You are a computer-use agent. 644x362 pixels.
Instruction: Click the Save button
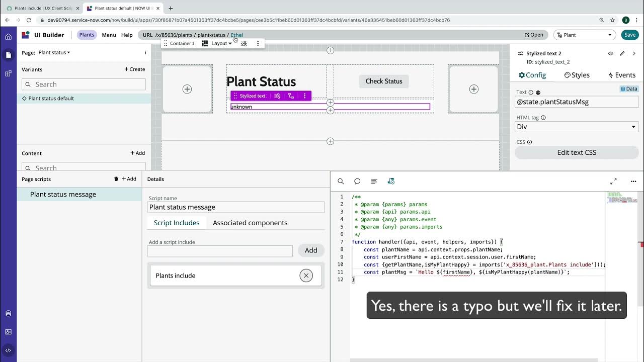tap(630, 35)
